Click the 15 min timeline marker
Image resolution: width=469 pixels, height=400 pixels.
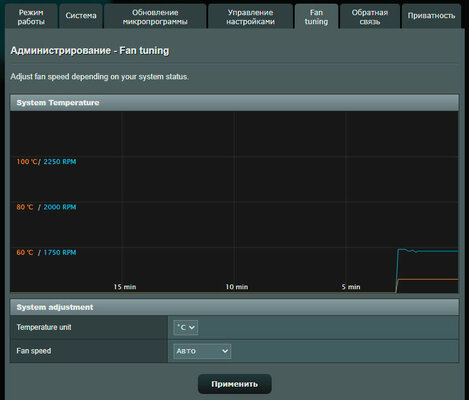[125, 287]
